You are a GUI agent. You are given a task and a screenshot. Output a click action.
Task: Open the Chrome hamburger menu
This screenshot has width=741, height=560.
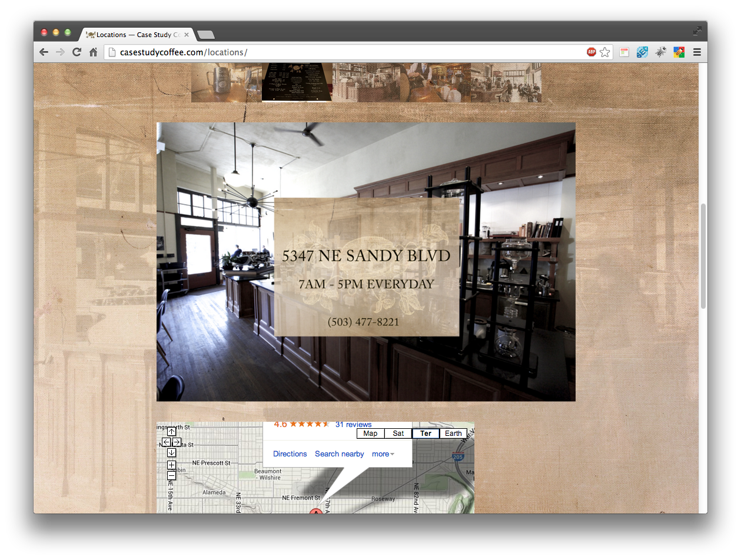point(697,52)
